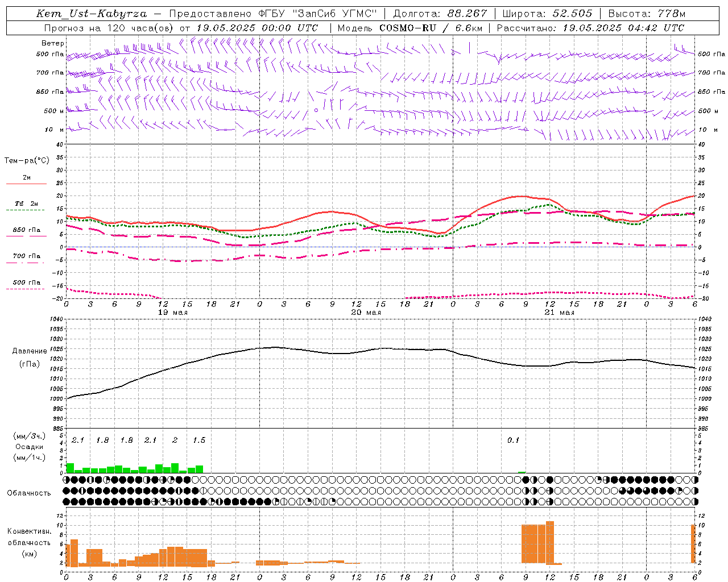Click the 'Модель COSMO-RU / 6.6км' text
This screenshot has height=582, width=728.
[409, 28]
